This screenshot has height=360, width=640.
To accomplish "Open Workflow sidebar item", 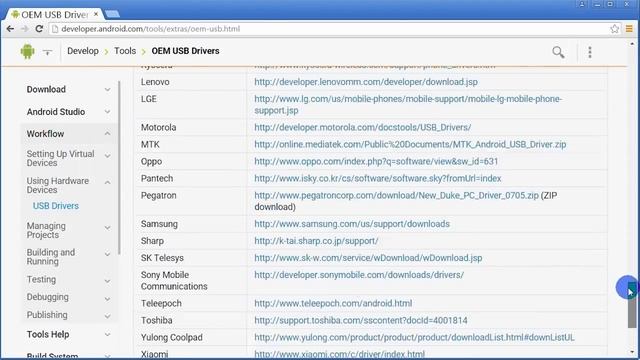I will click(x=45, y=134).
